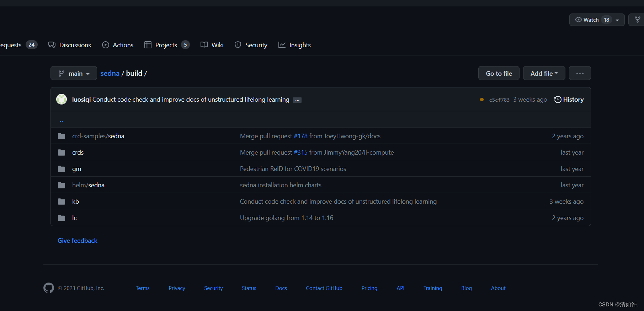
Task: Open API footer link
Action: tap(400, 288)
